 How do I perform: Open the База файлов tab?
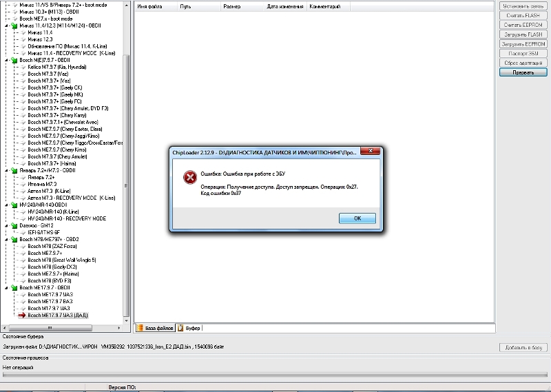click(x=158, y=328)
